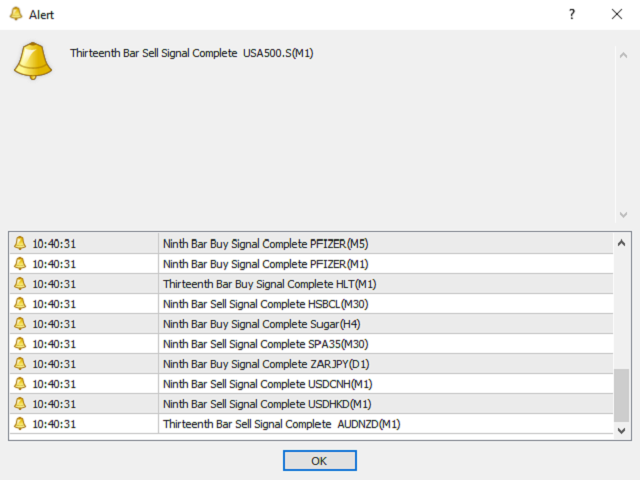640x480 pixels.
Task: Click the title bar Alert bell icon
Action: [x=16, y=14]
